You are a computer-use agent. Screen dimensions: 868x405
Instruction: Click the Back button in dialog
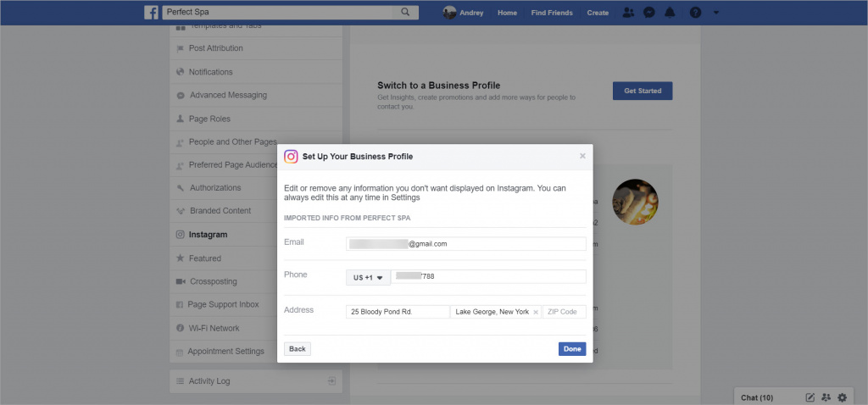[298, 349]
